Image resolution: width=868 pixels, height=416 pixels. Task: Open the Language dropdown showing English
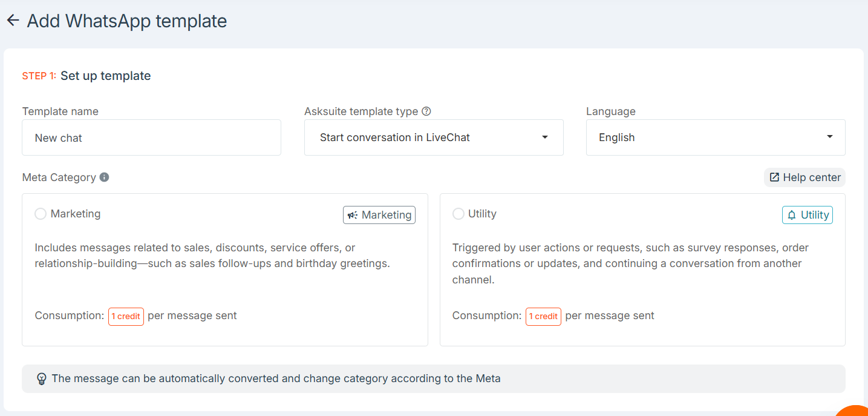coord(716,137)
